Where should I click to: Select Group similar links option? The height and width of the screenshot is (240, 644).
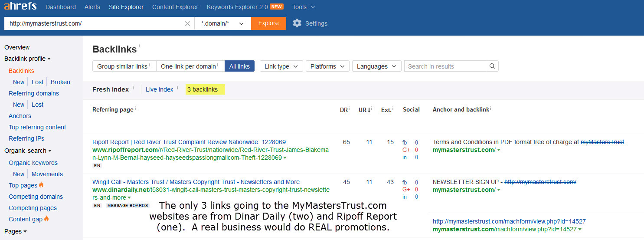click(x=124, y=66)
